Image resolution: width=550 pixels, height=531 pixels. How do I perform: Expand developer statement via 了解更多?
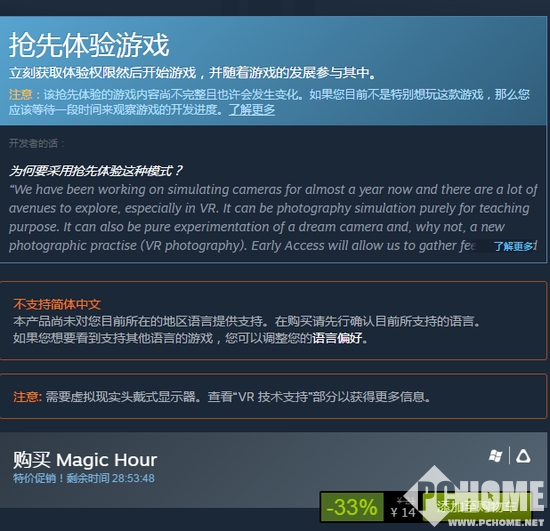point(515,246)
